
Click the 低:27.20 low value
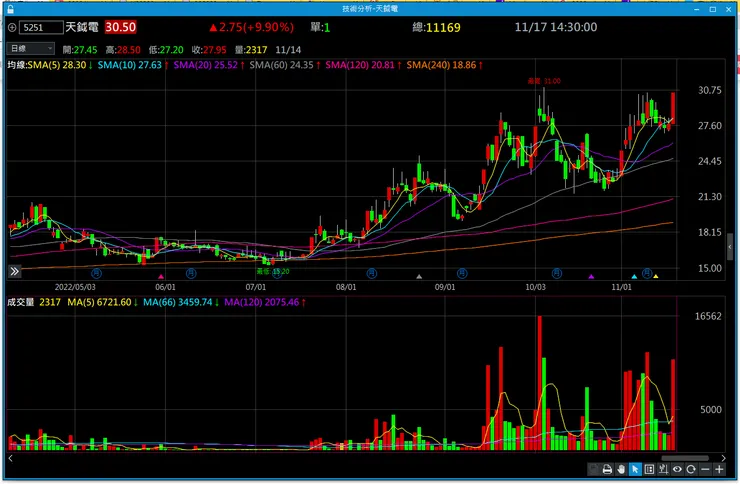[166, 50]
